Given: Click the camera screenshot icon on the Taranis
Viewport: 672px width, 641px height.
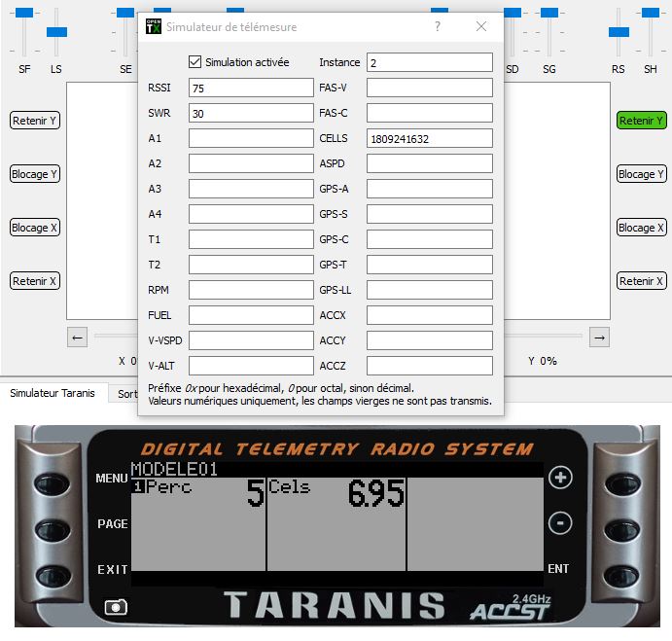Looking at the screenshot, I should coord(116,607).
